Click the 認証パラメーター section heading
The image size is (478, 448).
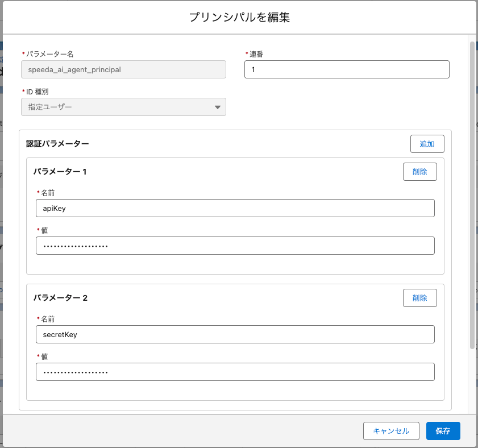[x=57, y=144]
